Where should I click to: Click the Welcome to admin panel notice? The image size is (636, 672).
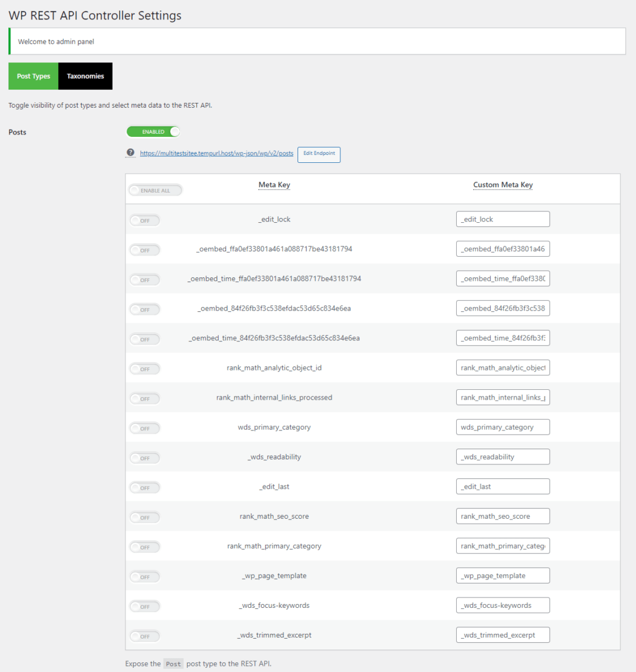coord(317,41)
